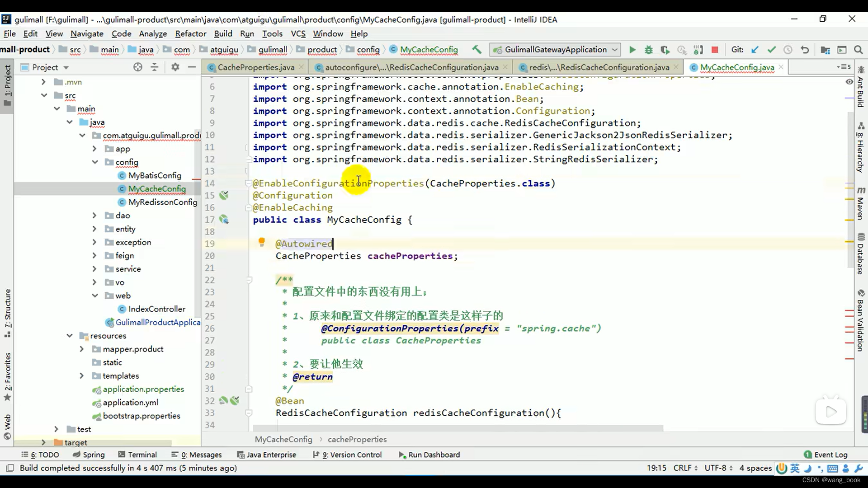Expand the dao package
Screen dimensions: 868x488
pos(94,216)
